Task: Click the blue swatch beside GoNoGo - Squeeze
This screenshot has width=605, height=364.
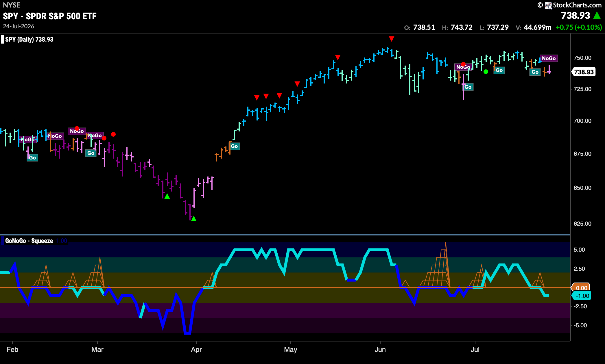Action: tap(3, 241)
